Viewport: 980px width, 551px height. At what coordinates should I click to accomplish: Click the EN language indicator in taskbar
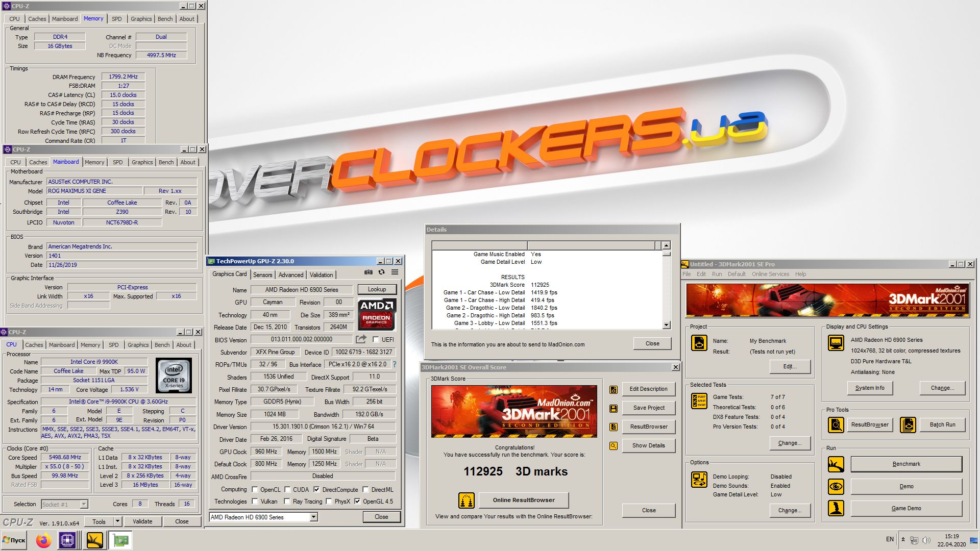tap(890, 539)
